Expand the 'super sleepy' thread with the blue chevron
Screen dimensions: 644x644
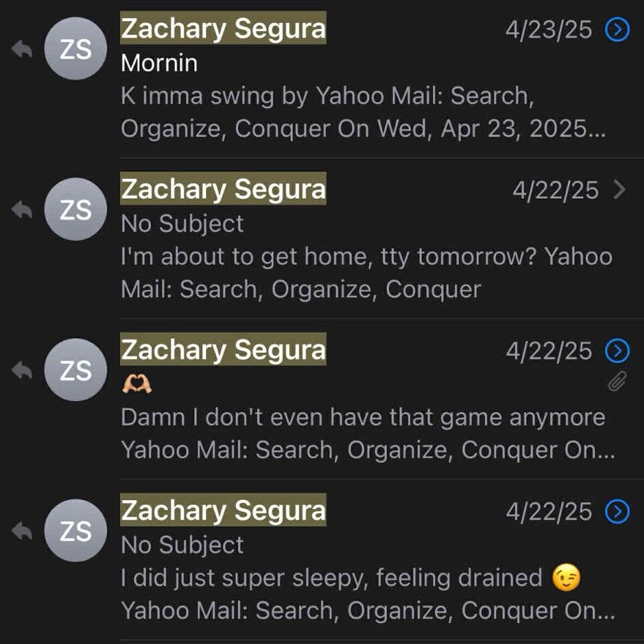(617, 512)
